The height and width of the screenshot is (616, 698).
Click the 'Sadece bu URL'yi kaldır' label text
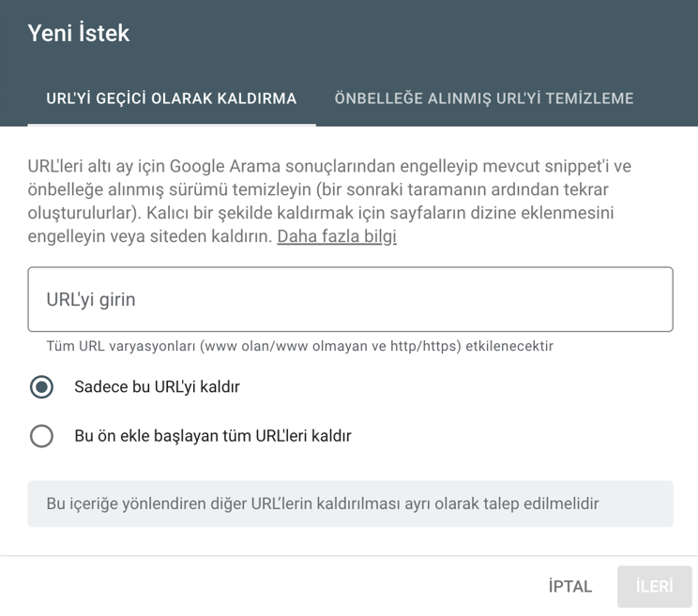[x=157, y=386]
